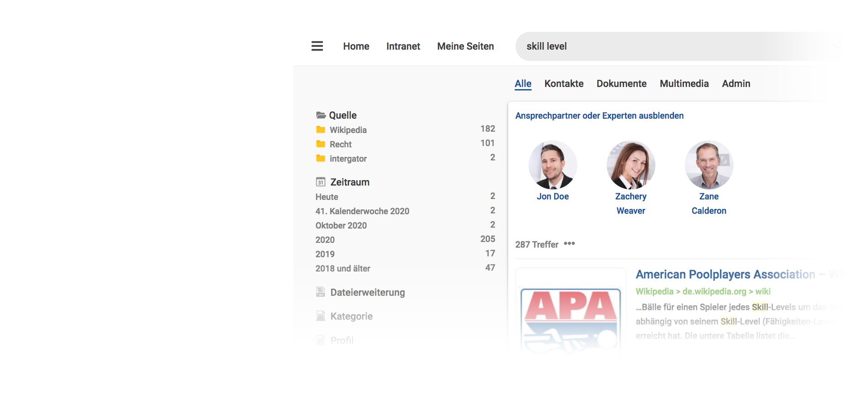Filter results by year 2020
This screenshot has height=398, width=868.
point(325,240)
